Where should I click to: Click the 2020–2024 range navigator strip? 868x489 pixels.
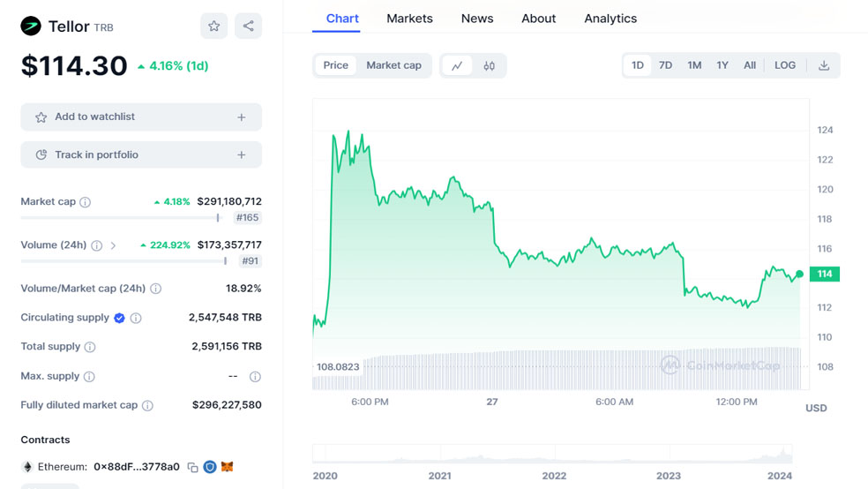pos(552,455)
